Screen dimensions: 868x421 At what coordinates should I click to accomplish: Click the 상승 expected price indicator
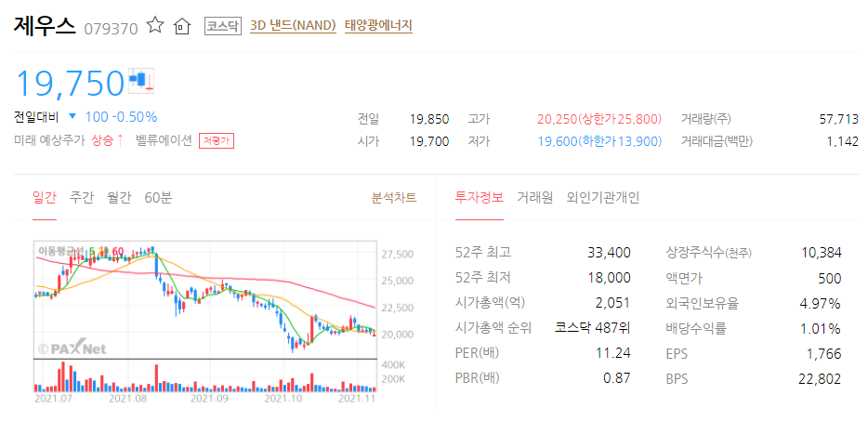pos(106,140)
